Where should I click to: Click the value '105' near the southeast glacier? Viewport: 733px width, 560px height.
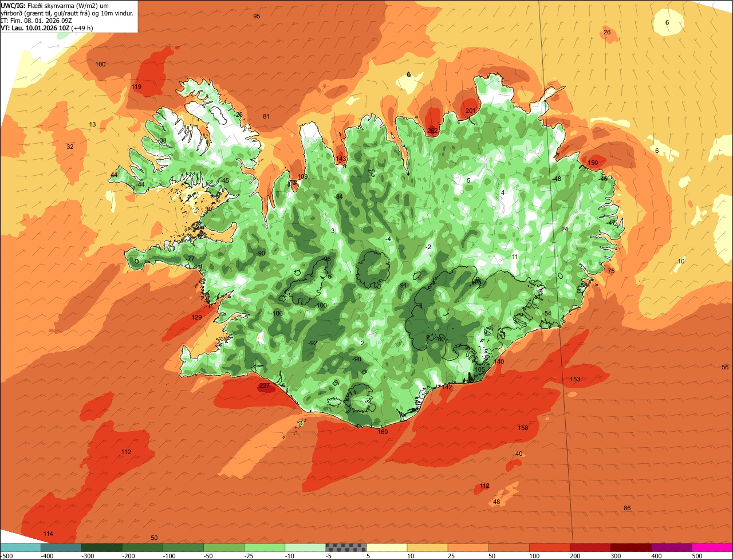pos(480,369)
